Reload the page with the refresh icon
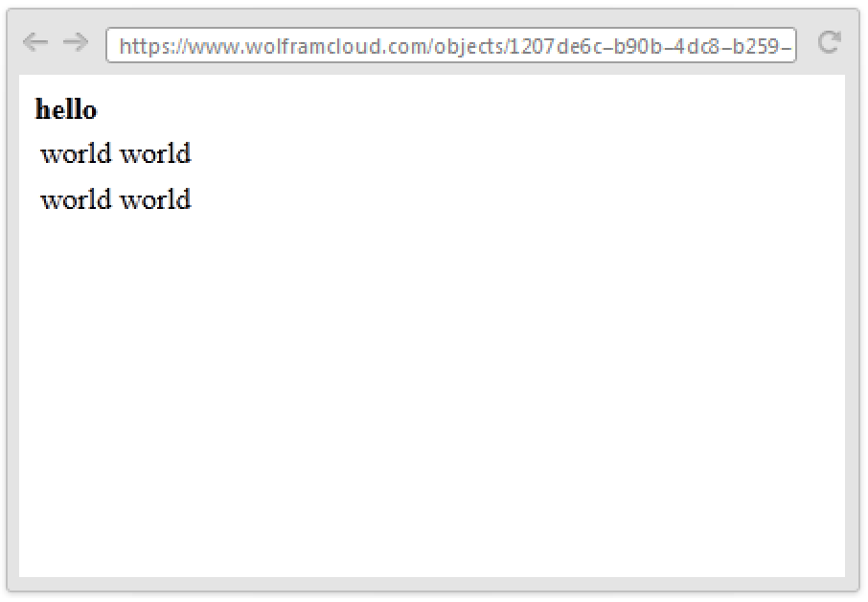The height and width of the screenshot is (602, 868). click(x=830, y=42)
